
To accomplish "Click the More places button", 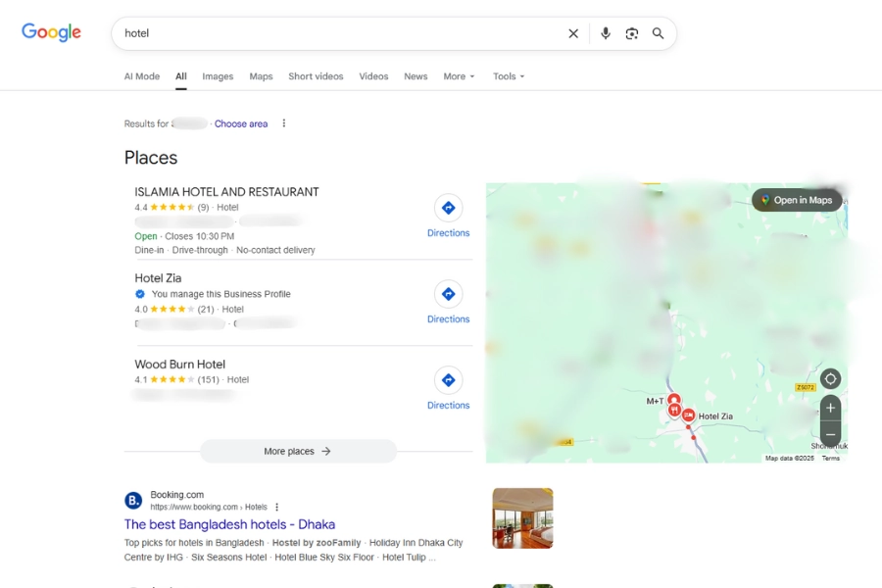I will (298, 451).
